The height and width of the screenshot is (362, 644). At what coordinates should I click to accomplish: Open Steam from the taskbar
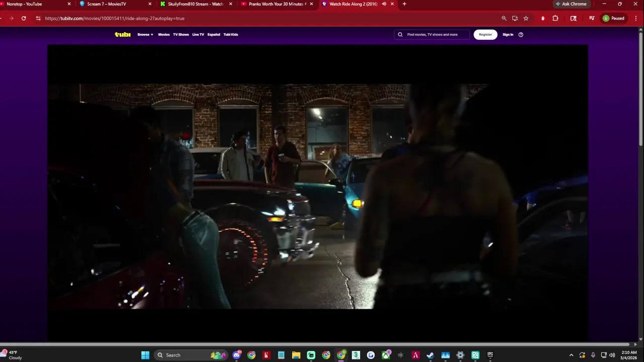[x=430, y=355]
